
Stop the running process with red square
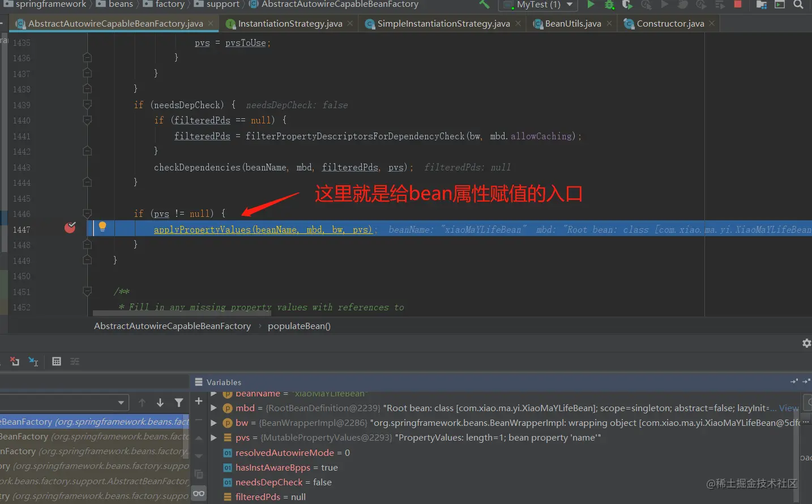click(x=738, y=5)
